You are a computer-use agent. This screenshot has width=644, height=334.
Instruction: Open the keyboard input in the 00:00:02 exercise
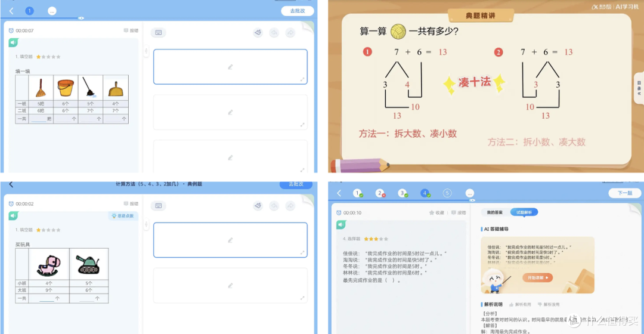point(159,205)
